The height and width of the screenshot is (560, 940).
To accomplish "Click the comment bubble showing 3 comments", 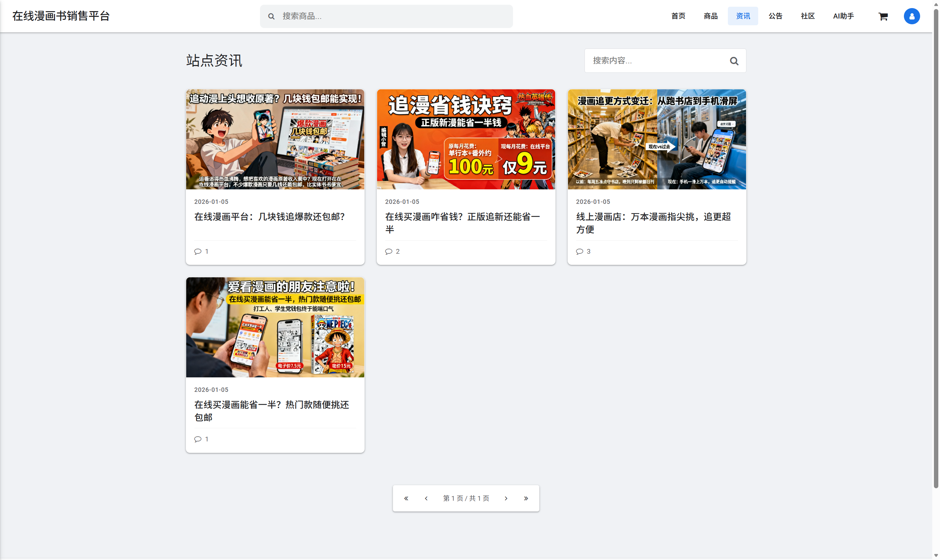I will (x=583, y=251).
